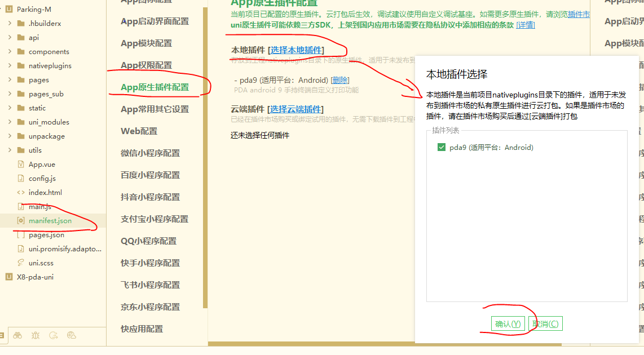The height and width of the screenshot is (355, 644).
Task: Start debugging via the bug icon
Action: tap(35, 335)
